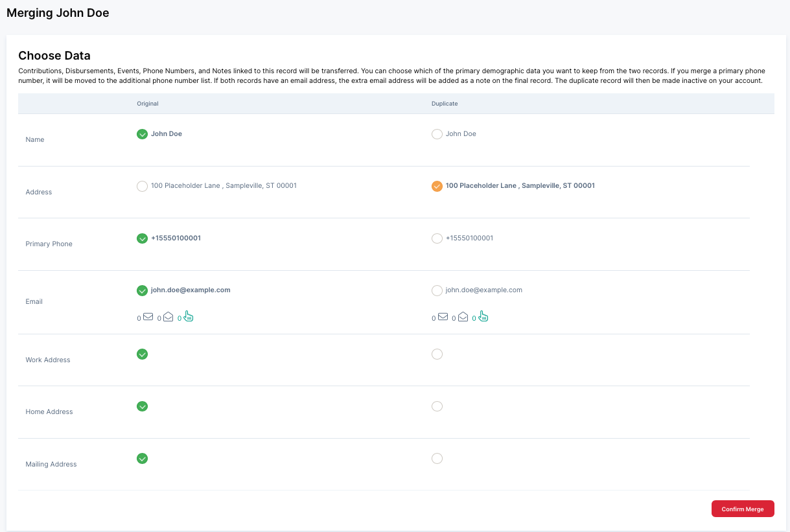Choose Duplicate Home Address option
This screenshot has width=790, height=532.
437,406
